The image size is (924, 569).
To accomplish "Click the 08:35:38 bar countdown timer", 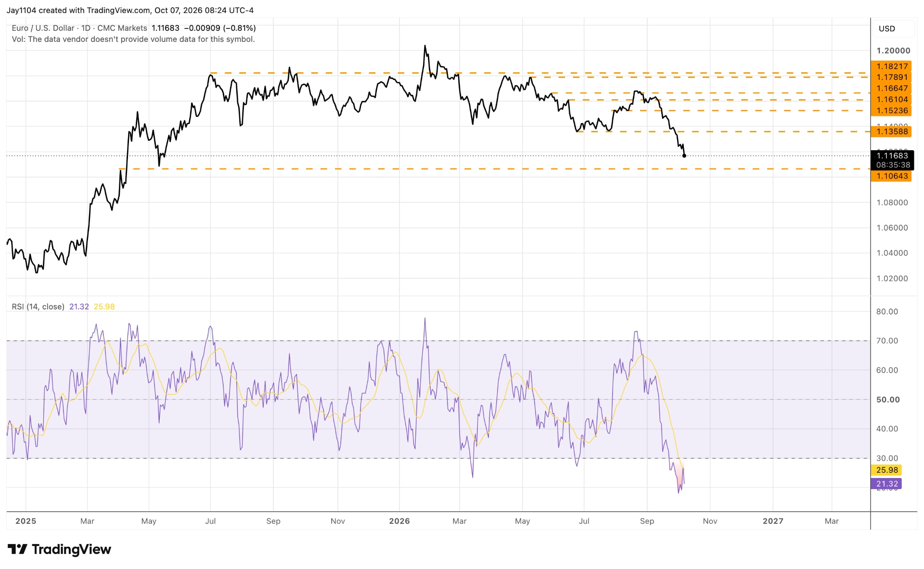I will click(x=893, y=165).
